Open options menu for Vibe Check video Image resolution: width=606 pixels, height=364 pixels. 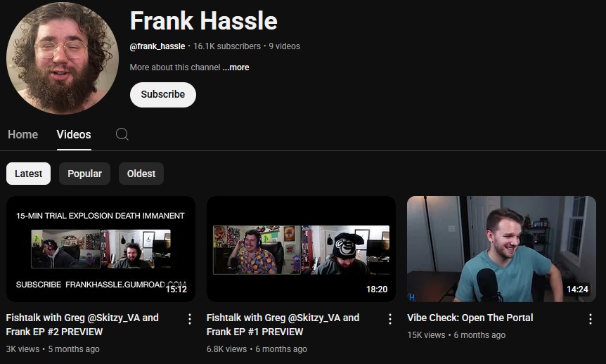pyautogui.click(x=590, y=319)
